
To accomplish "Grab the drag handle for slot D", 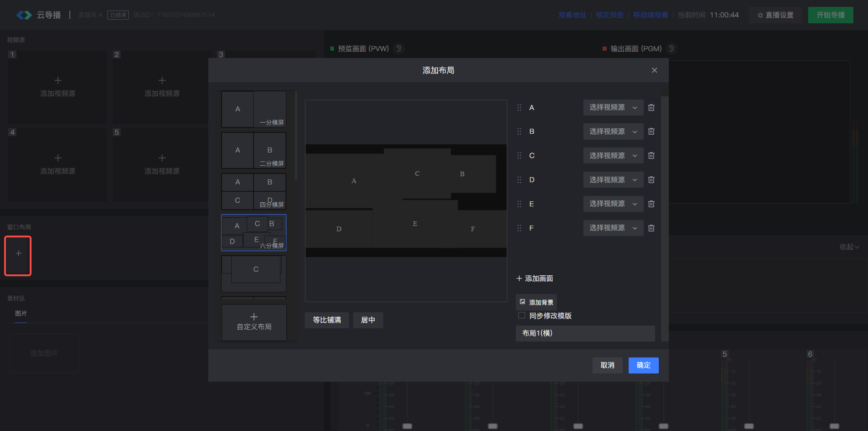I will pos(519,180).
